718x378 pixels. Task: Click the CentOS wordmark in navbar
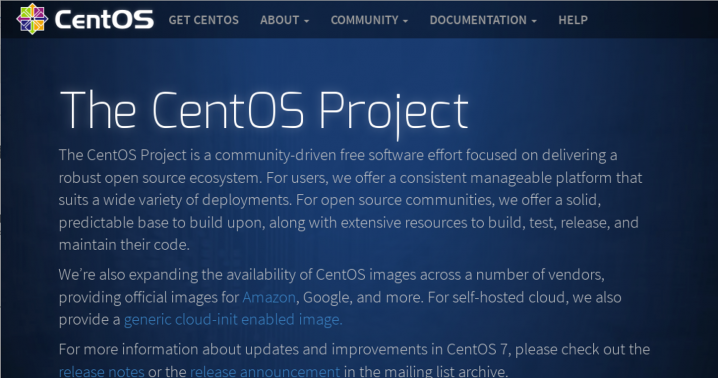coord(104,20)
